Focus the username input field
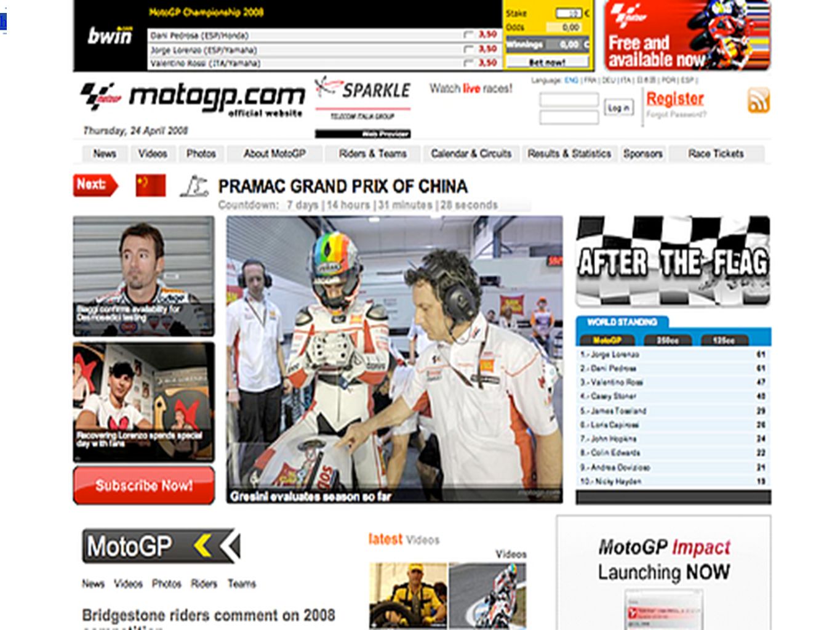The image size is (840, 630). pyautogui.click(x=569, y=100)
